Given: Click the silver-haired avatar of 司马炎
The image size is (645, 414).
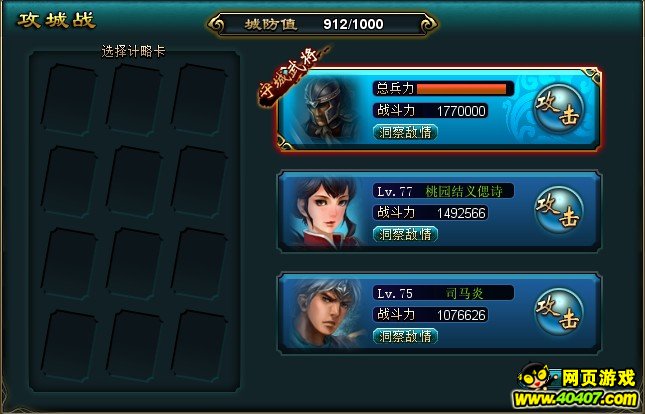Looking at the screenshot, I should pyautogui.click(x=325, y=313).
